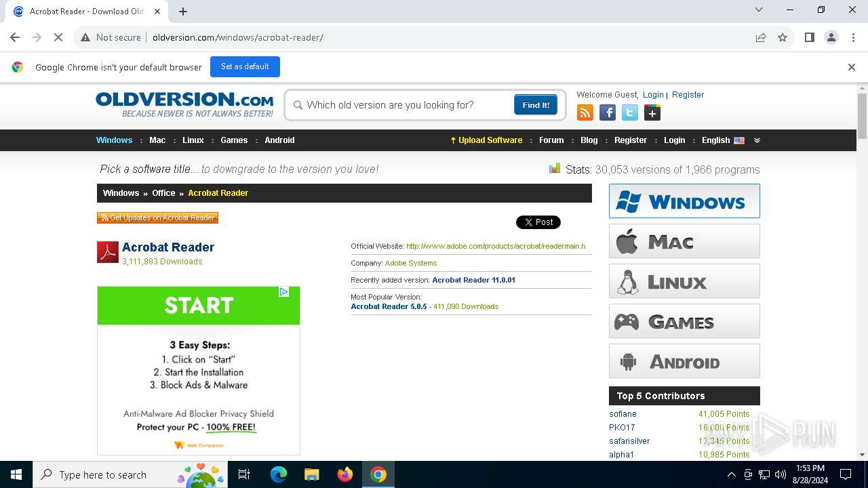
Task: Open contributor sofiane's profile
Action: click(x=623, y=414)
